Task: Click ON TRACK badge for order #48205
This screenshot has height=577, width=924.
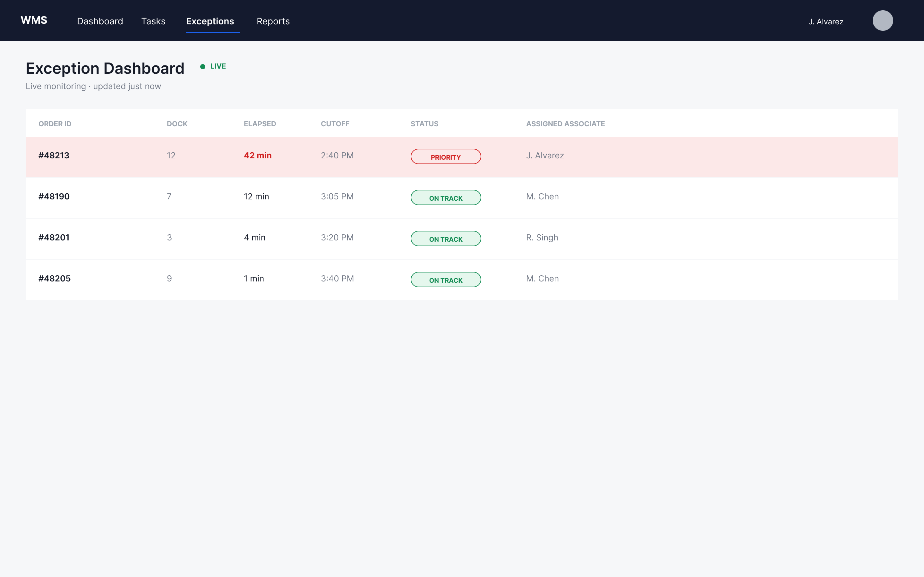Action: pyautogui.click(x=446, y=280)
